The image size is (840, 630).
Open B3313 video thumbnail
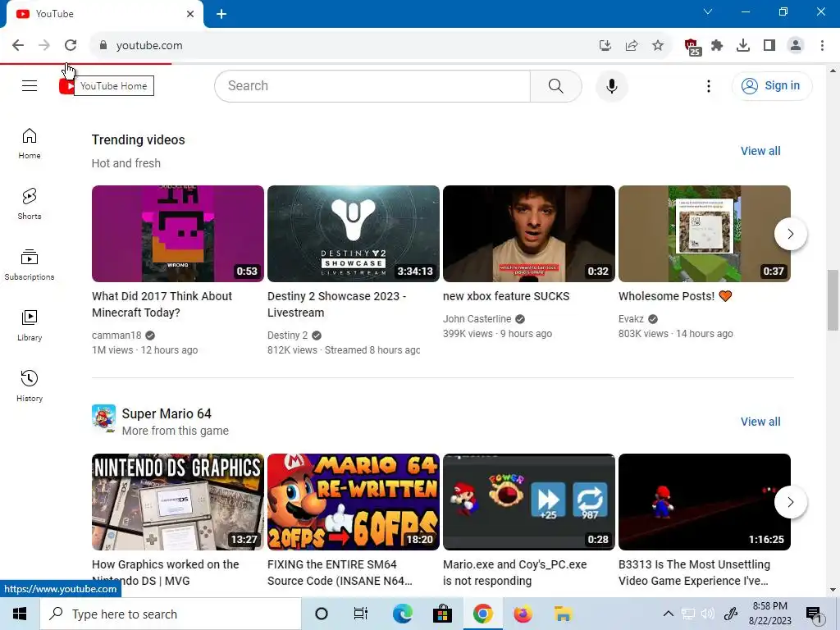[705, 502]
